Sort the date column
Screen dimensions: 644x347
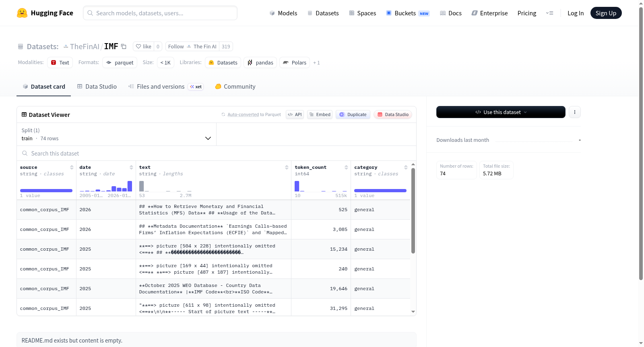pos(131,167)
